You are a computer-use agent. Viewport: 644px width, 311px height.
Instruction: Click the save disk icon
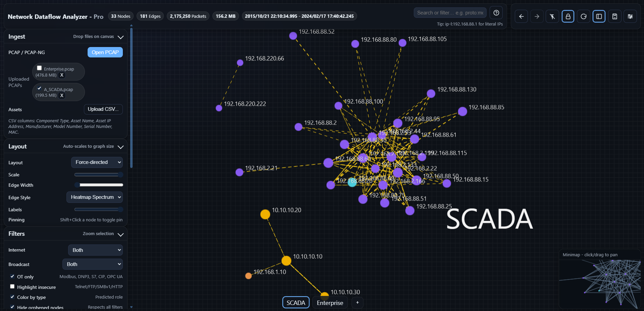(x=614, y=16)
